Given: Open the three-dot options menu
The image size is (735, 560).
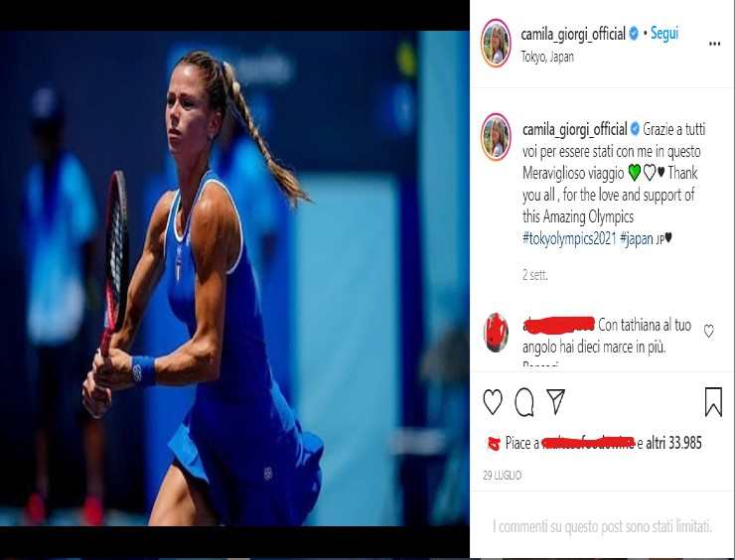Looking at the screenshot, I should click(714, 44).
